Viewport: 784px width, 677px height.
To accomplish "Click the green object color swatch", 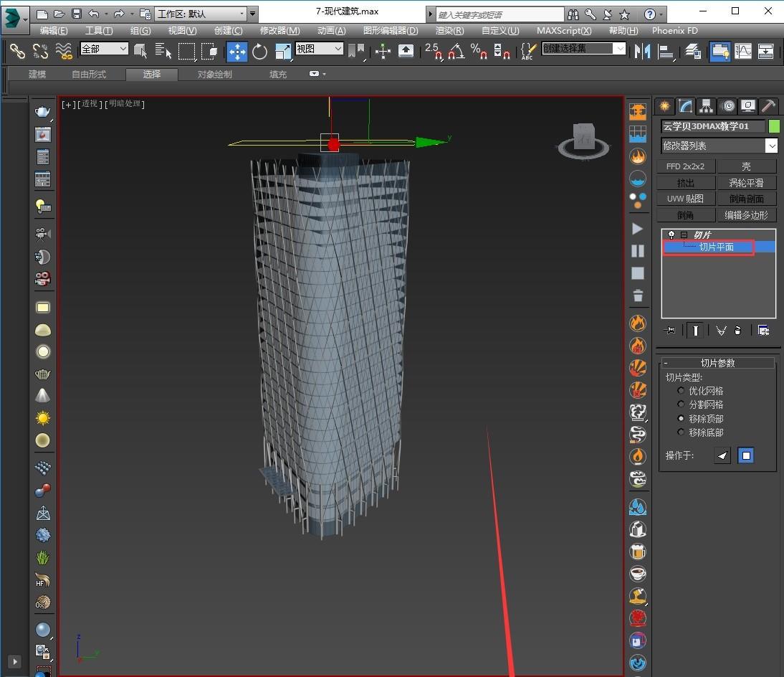I will (774, 126).
